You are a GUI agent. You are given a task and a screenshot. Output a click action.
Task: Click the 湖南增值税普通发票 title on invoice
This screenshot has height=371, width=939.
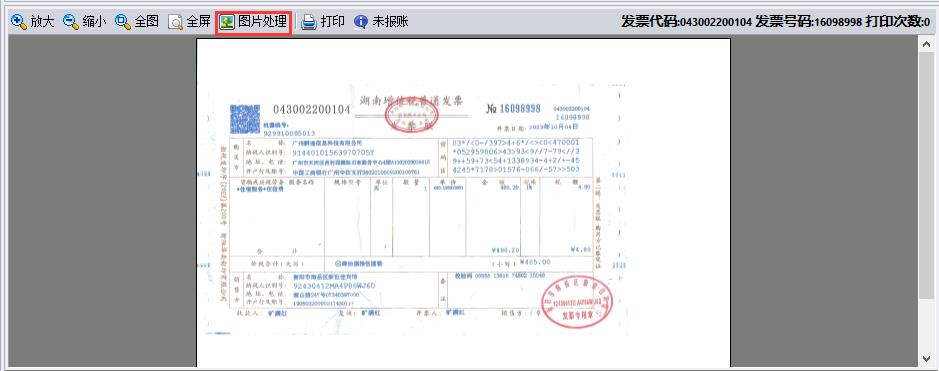pos(411,101)
